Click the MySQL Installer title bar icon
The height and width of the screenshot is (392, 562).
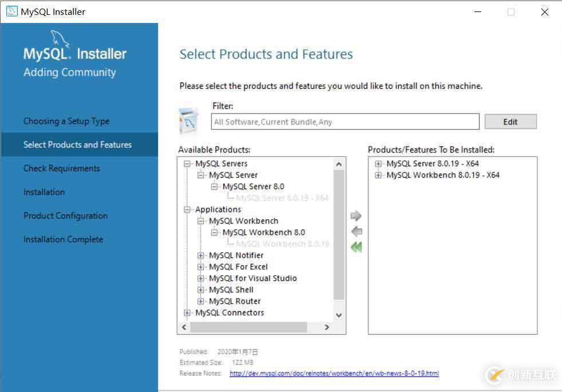(x=11, y=11)
